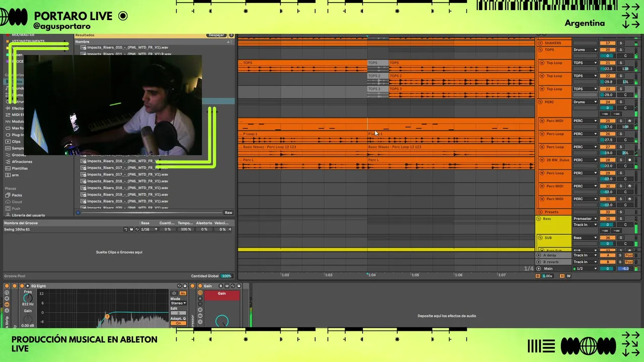Open Cloud in Places
The height and width of the screenshot is (362, 644).
[17, 202]
